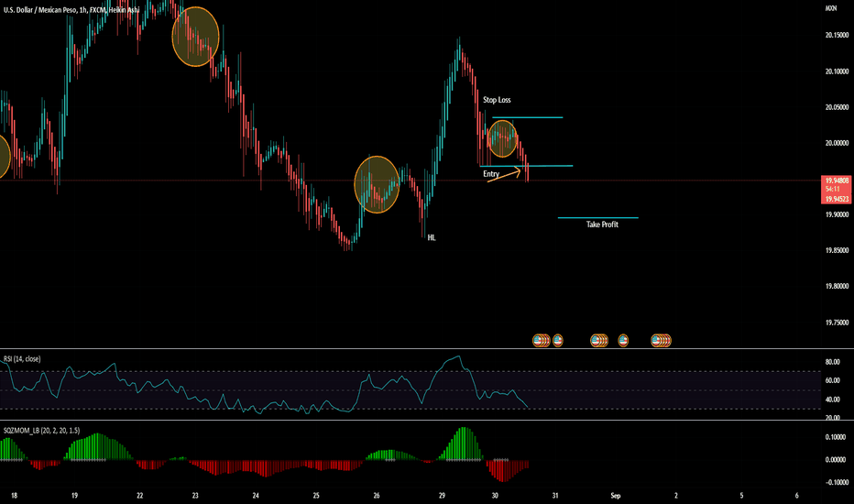Screen dimensions: 854x504
Task: Click the 20.00000 price axis label
Action: [x=837, y=143]
